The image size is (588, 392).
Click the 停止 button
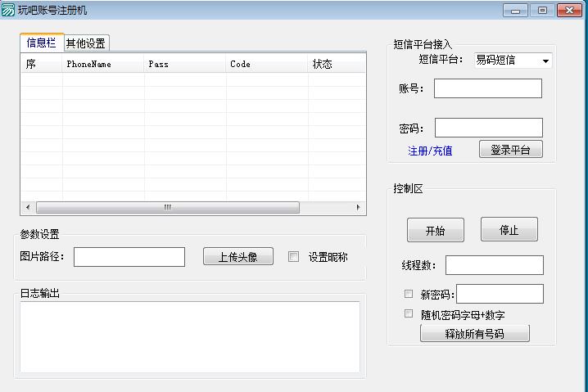509,230
